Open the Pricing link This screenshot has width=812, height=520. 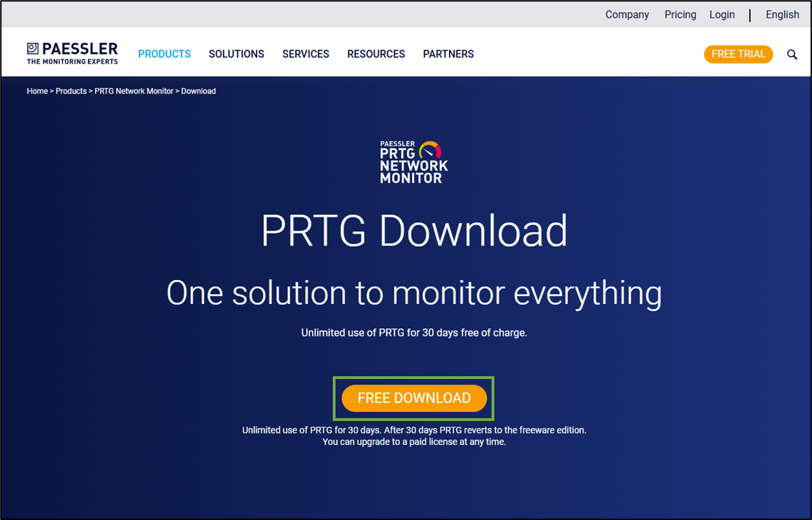(x=681, y=14)
